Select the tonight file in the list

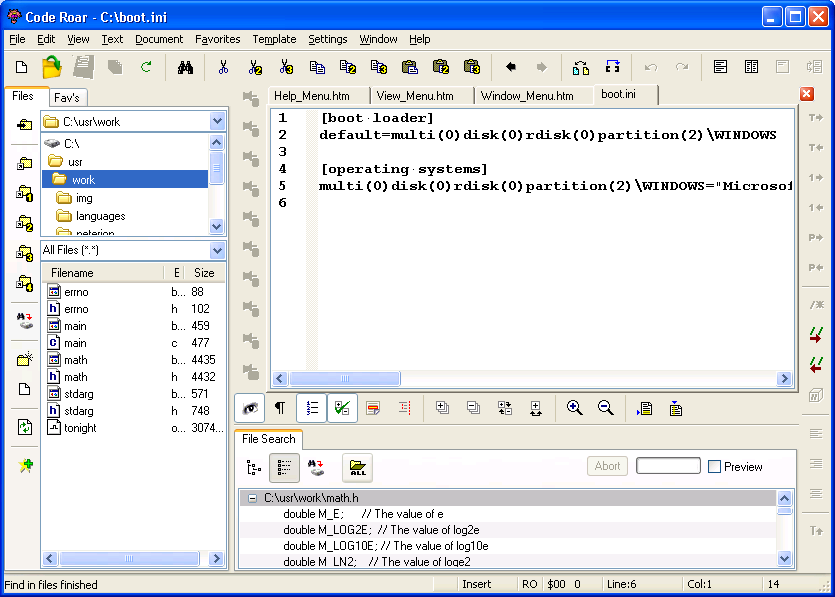click(x=80, y=428)
